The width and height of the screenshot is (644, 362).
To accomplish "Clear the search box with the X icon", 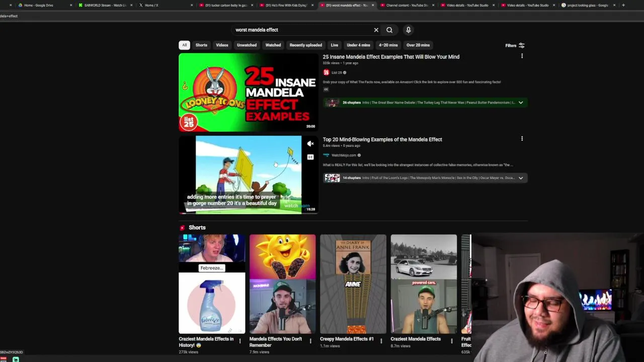I will [x=376, y=30].
